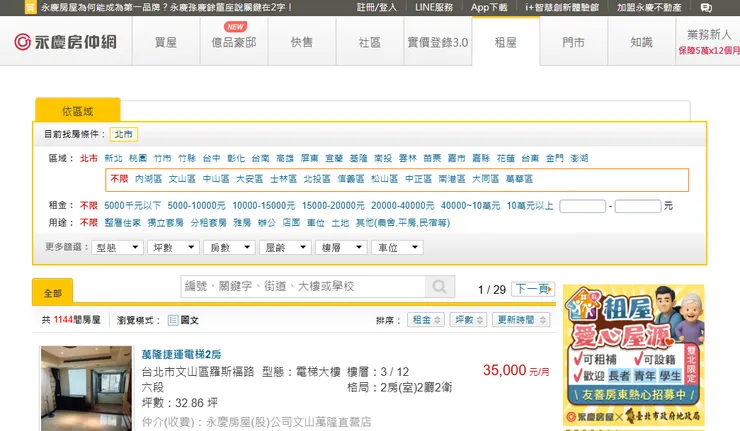
Task: Filter usage by 店面
Action: coord(291,223)
